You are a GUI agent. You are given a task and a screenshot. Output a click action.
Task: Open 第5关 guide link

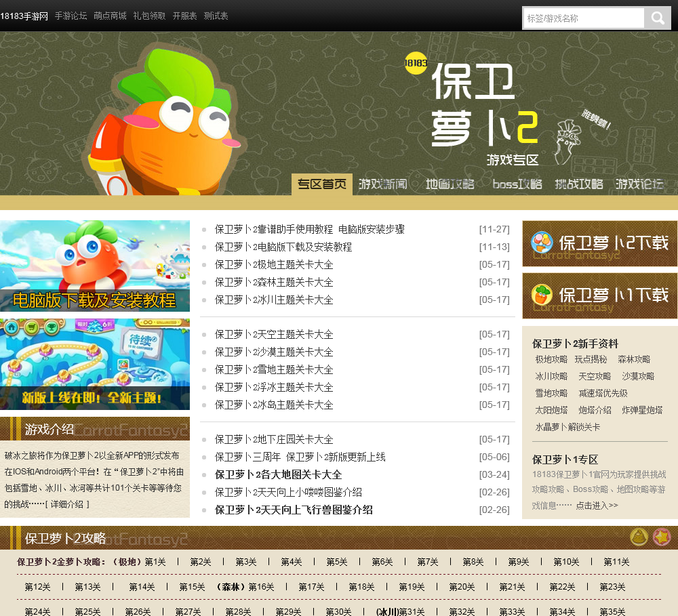[x=337, y=562]
